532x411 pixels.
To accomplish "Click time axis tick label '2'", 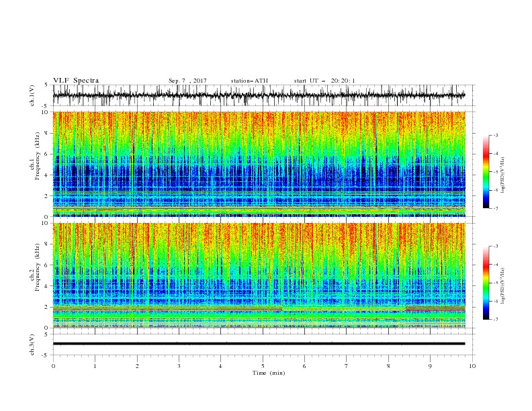I will [x=137, y=366].
